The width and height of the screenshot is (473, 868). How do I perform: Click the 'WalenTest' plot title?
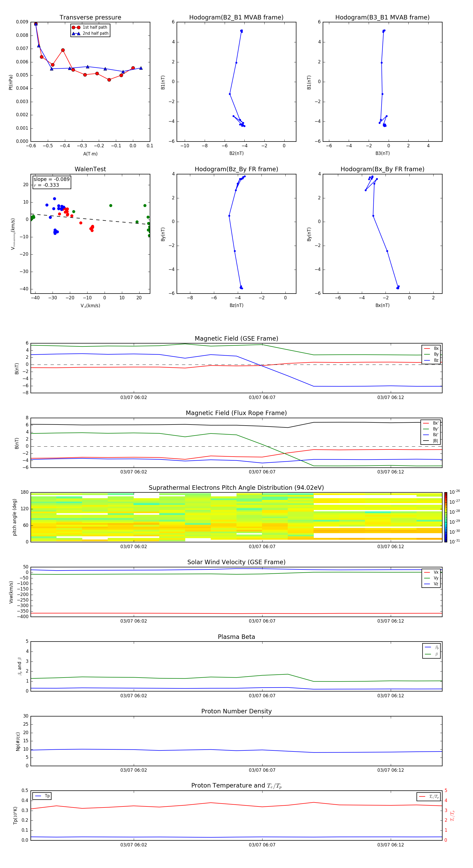point(90,169)
